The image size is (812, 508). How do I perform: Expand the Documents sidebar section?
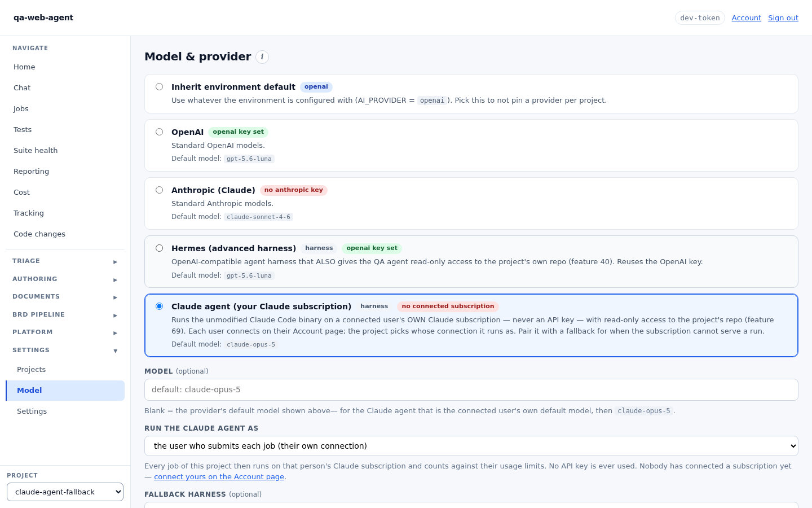[65, 297]
